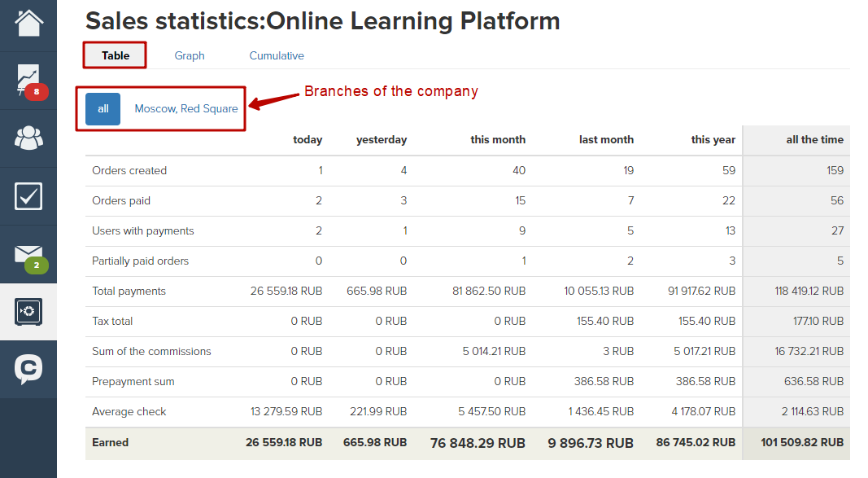868x478 pixels.
Task: Click the 'all the time' column header
Action: (814, 139)
